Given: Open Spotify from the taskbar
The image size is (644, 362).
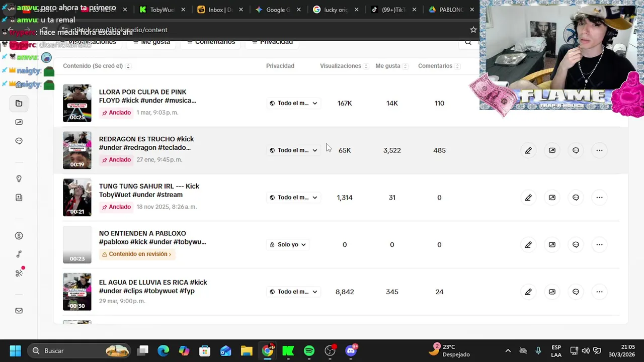Looking at the screenshot, I should click(x=309, y=350).
